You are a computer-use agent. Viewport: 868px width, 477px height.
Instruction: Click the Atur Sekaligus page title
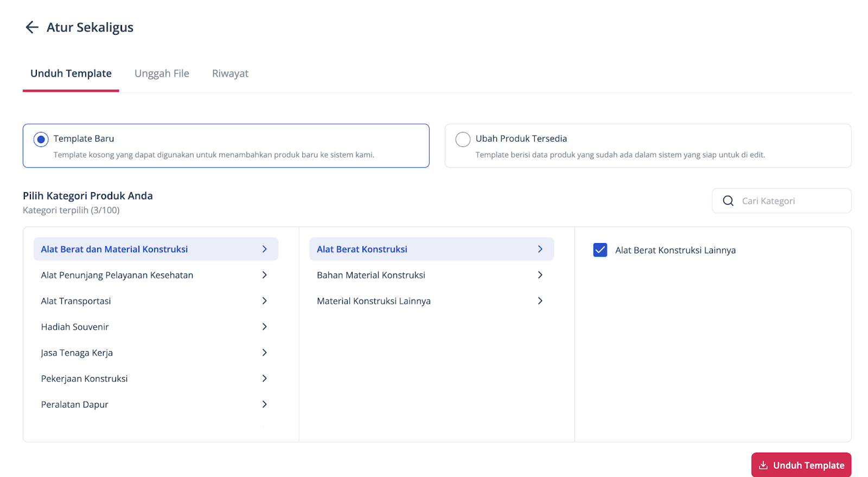90,27
